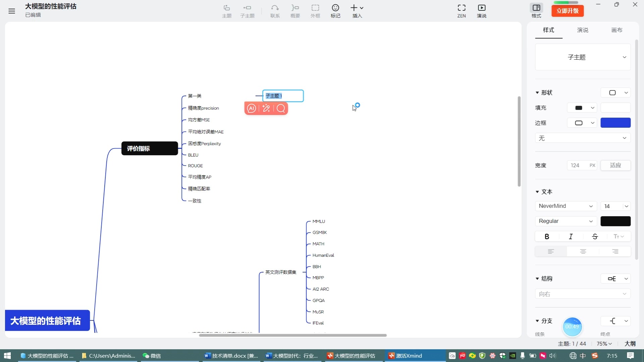Open the 子主题 style dropdown
This screenshot has height=362, width=644.
tap(583, 57)
